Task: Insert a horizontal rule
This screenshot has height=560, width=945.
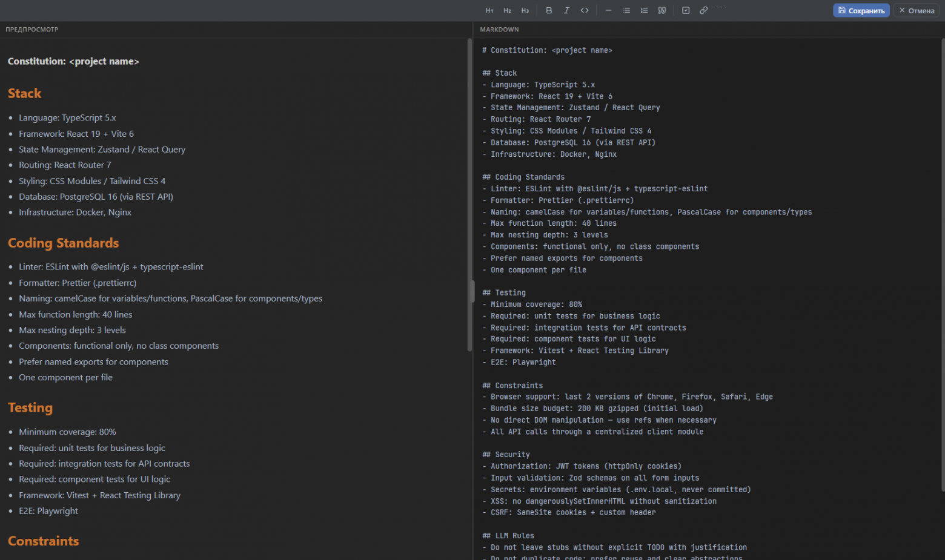Action: coord(608,10)
